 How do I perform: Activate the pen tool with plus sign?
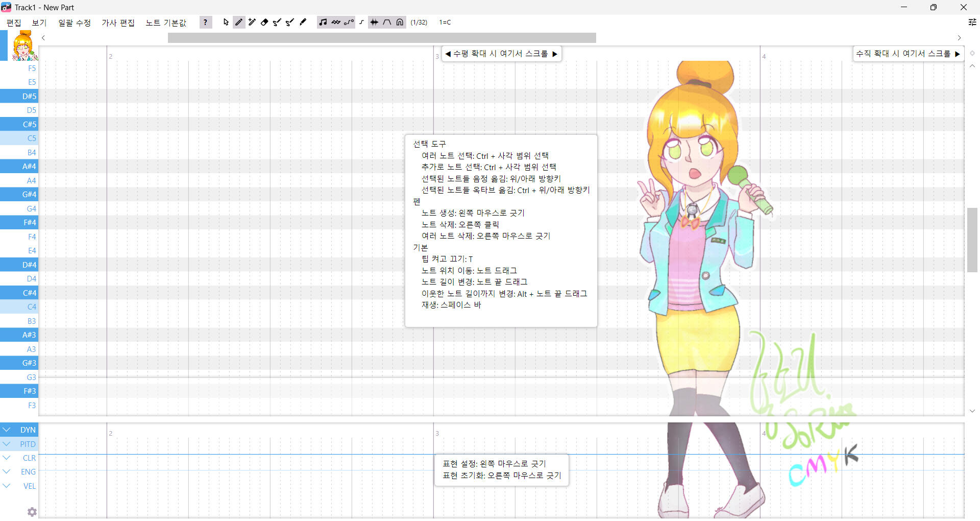tap(252, 22)
